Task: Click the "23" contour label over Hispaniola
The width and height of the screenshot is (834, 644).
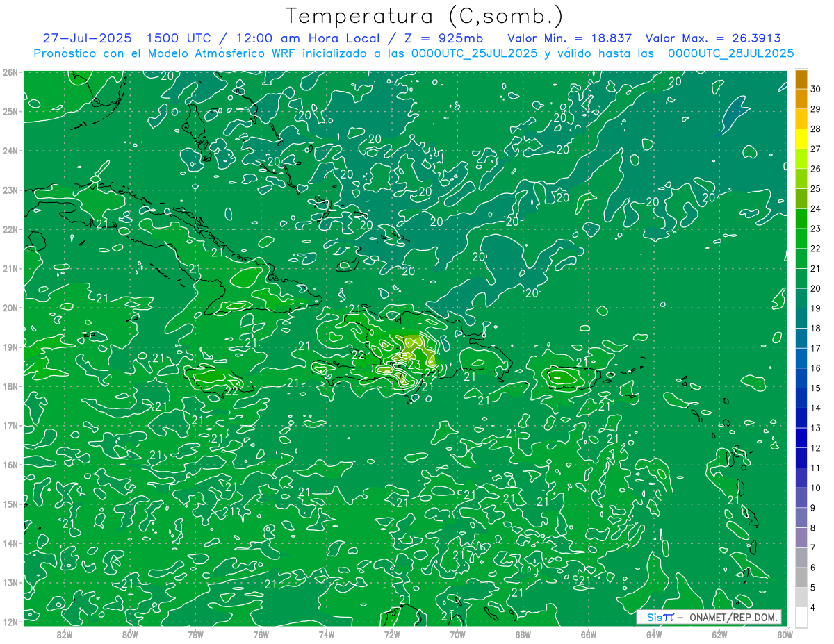Action: click(414, 363)
